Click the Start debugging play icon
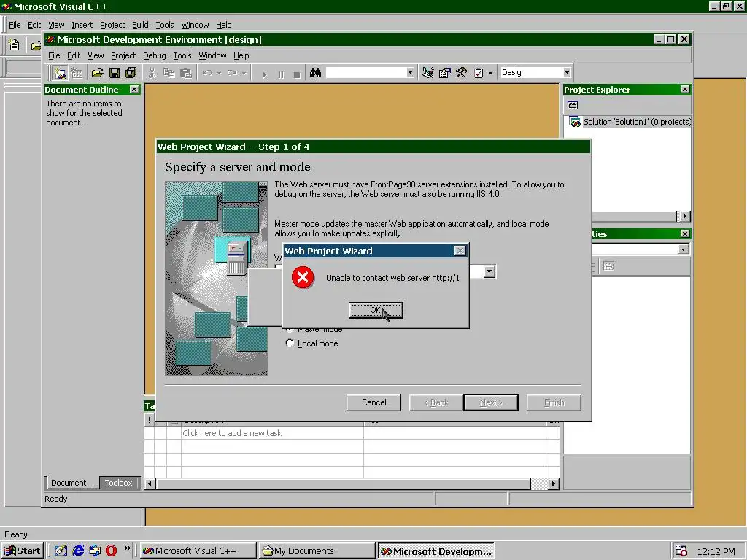 (264, 74)
